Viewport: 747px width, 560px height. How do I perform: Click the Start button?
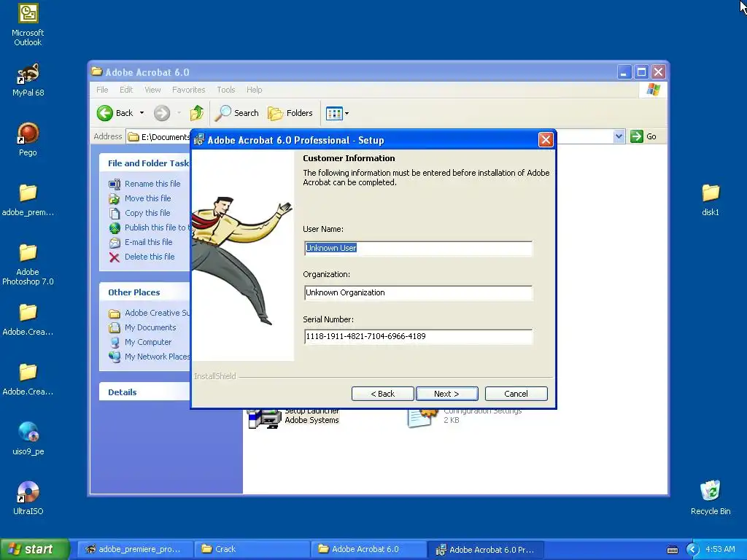pyautogui.click(x=34, y=549)
